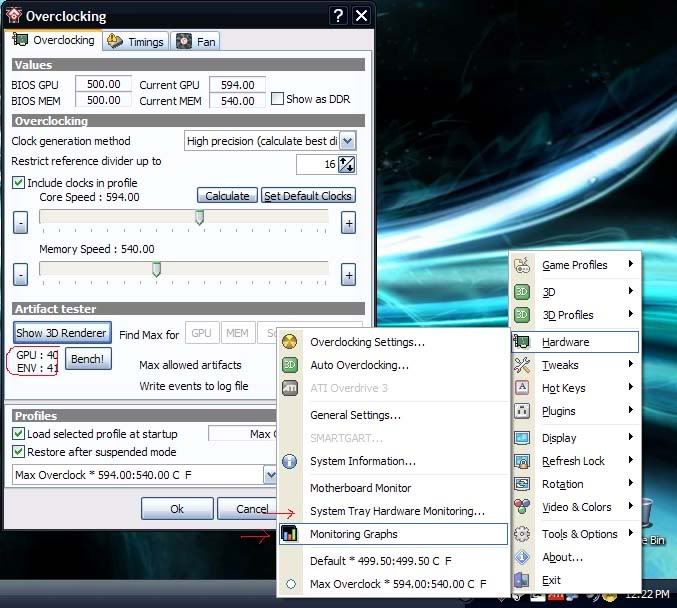This screenshot has height=608, width=677.
Task: Click the Calculate button
Action: coord(227,196)
